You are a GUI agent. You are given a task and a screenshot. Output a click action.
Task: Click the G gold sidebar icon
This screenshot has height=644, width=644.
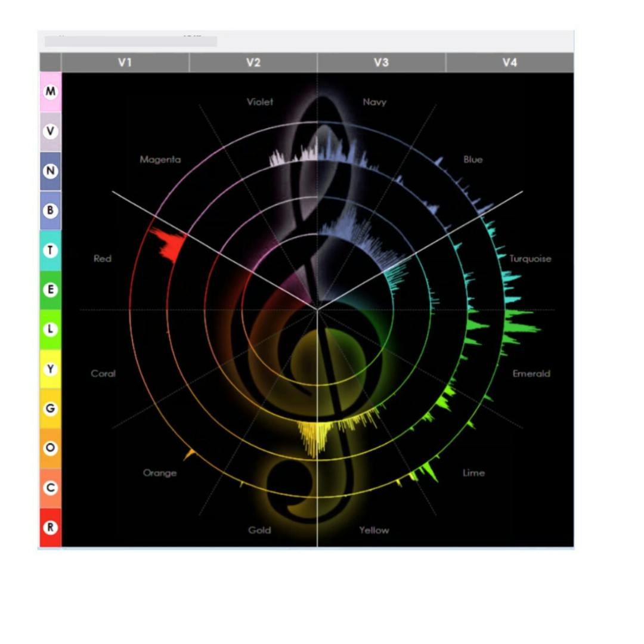click(x=51, y=408)
